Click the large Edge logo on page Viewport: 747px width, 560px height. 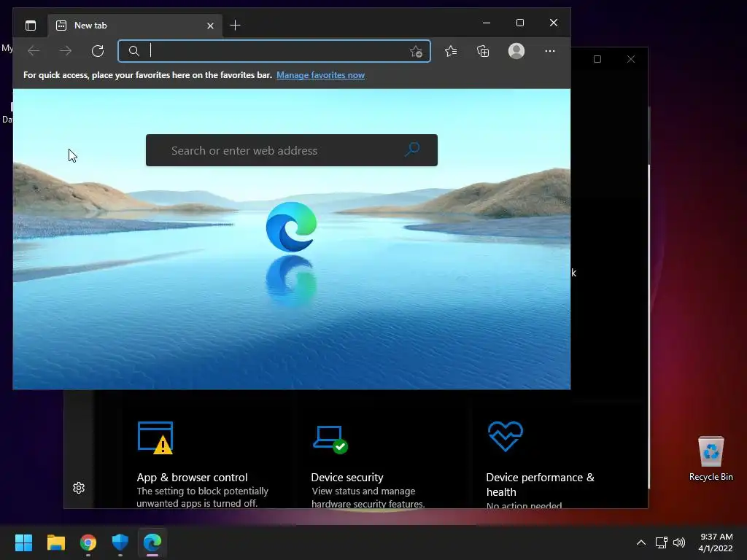(292, 227)
